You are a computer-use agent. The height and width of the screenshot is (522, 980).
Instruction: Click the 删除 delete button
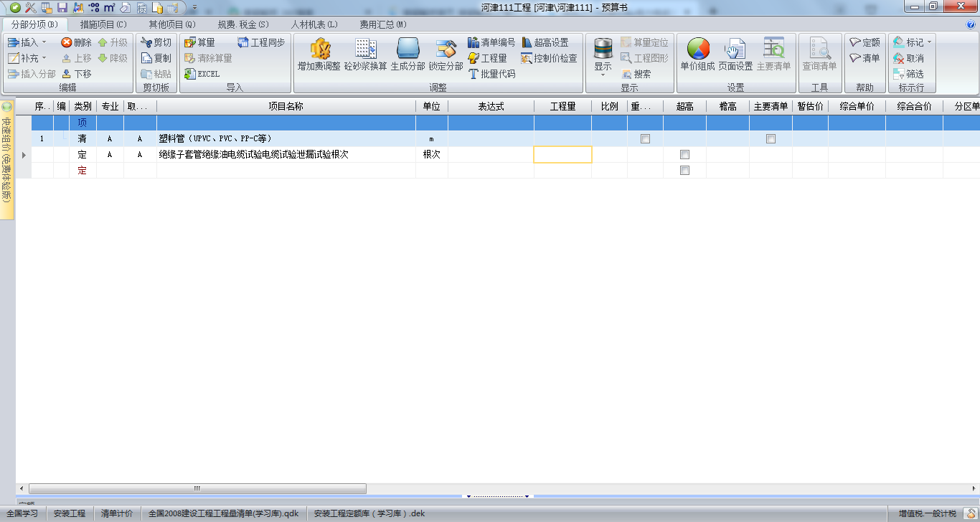[76, 42]
